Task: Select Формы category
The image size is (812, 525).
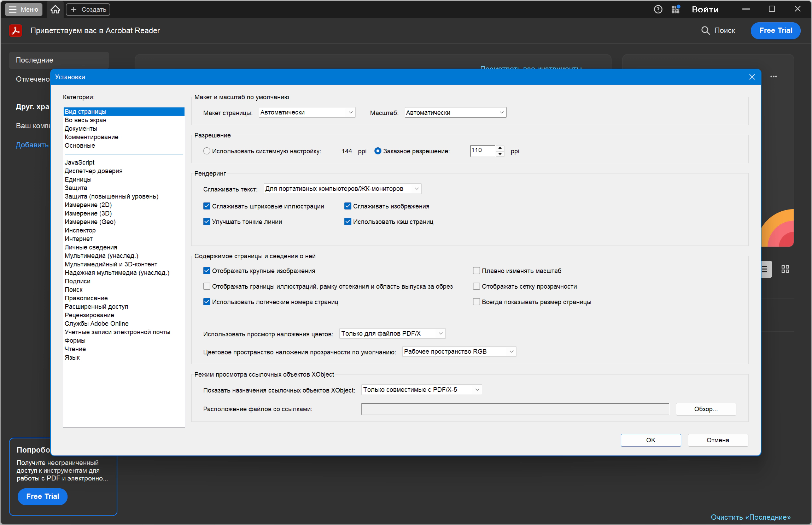Action: [x=124, y=341]
